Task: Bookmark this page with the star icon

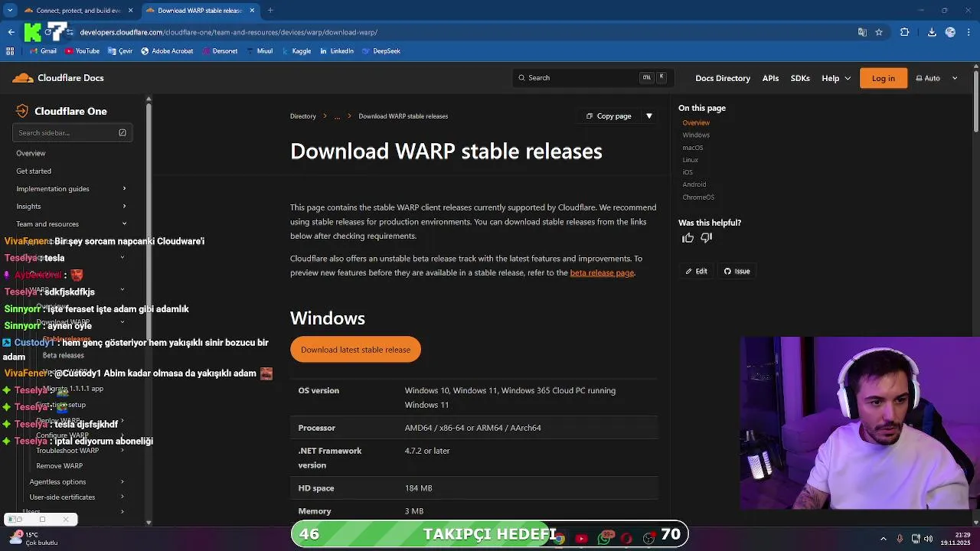Action: 879,32
